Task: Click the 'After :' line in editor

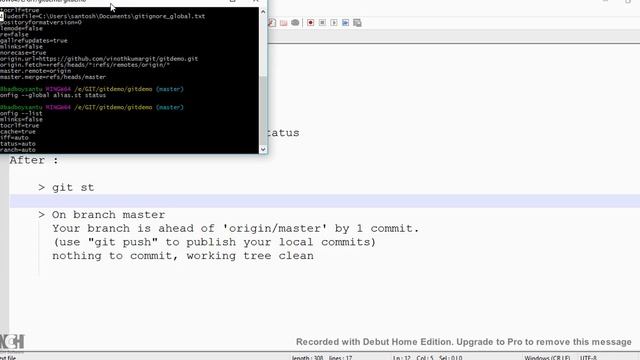Action: coord(34,160)
